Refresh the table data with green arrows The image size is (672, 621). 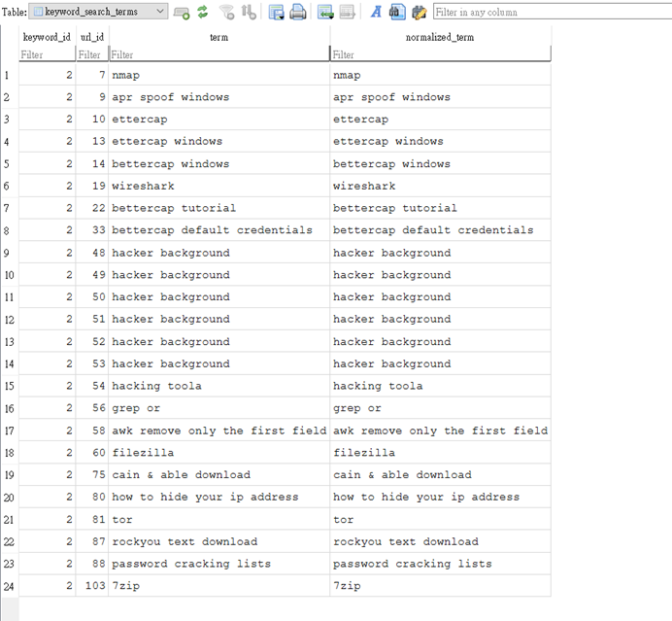click(x=203, y=12)
